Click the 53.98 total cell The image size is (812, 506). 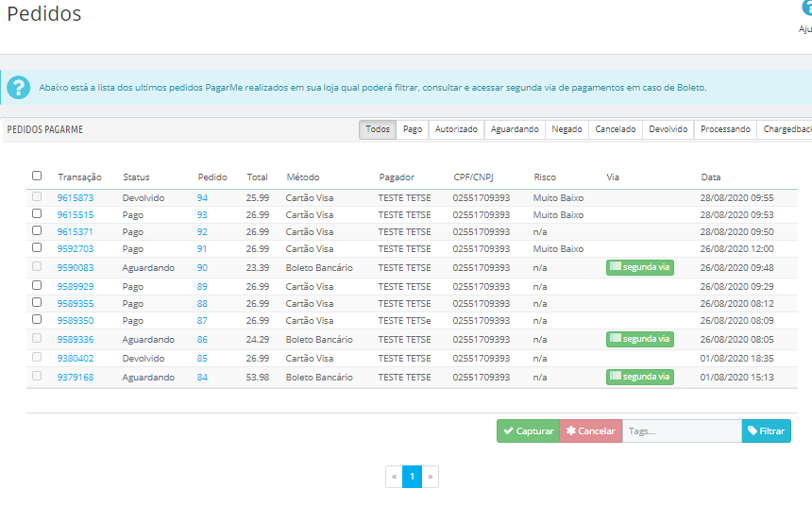pos(258,377)
